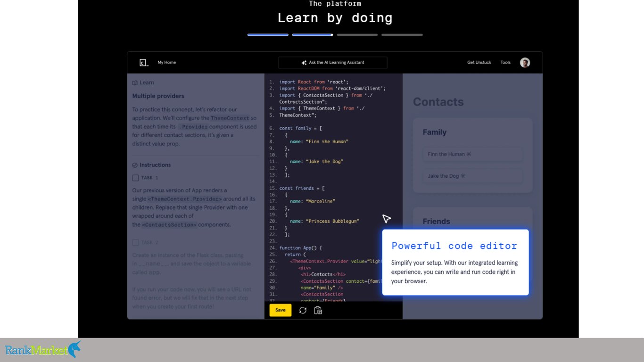Open Ask the AI Learning Assistant
This screenshot has height=362, width=644.
[x=333, y=62]
